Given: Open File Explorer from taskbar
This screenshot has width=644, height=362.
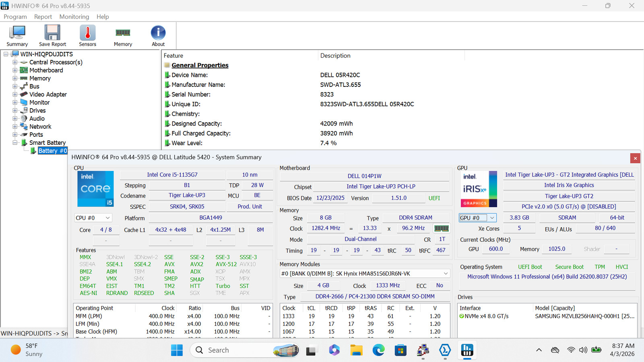Looking at the screenshot, I should [356, 350].
